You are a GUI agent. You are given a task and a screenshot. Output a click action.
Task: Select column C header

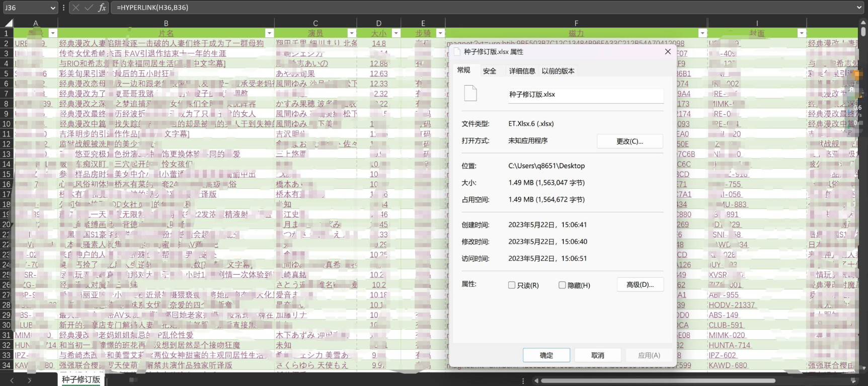(315, 23)
